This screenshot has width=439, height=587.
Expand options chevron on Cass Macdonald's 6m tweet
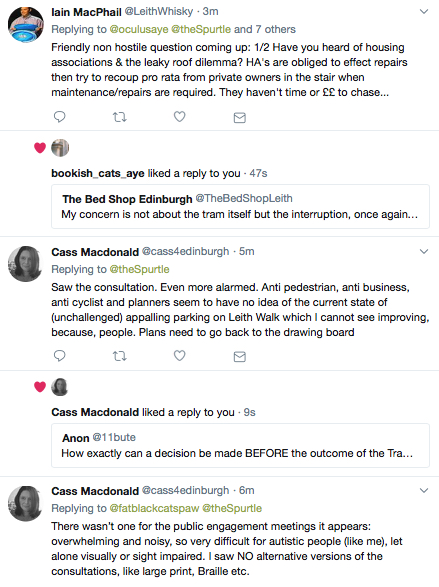coord(424,490)
